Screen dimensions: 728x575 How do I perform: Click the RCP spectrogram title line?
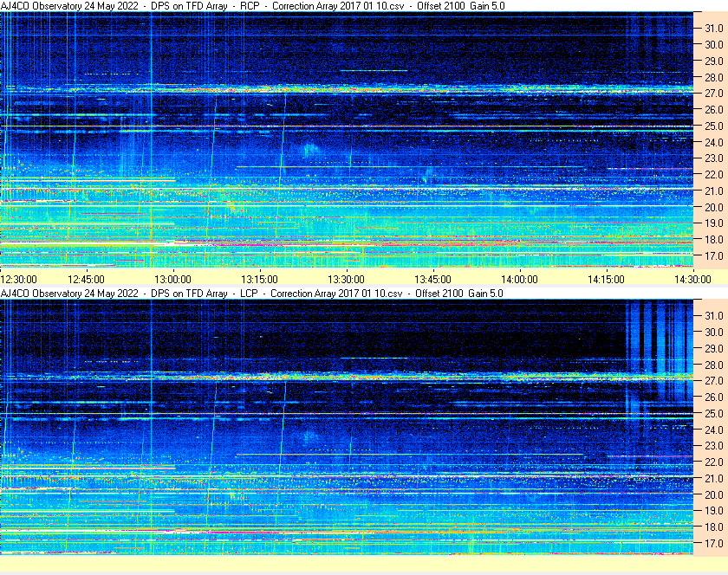point(252,6)
